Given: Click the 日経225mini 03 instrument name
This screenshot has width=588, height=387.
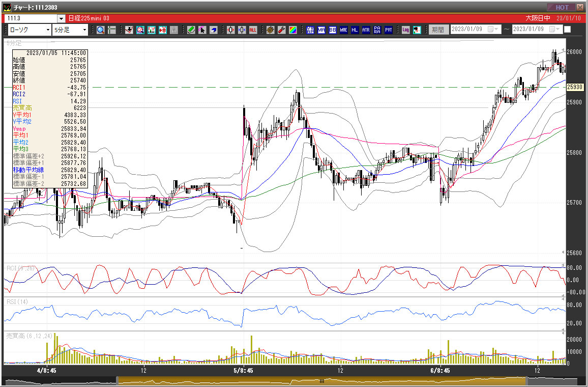Looking at the screenshot, I should (89, 18).
